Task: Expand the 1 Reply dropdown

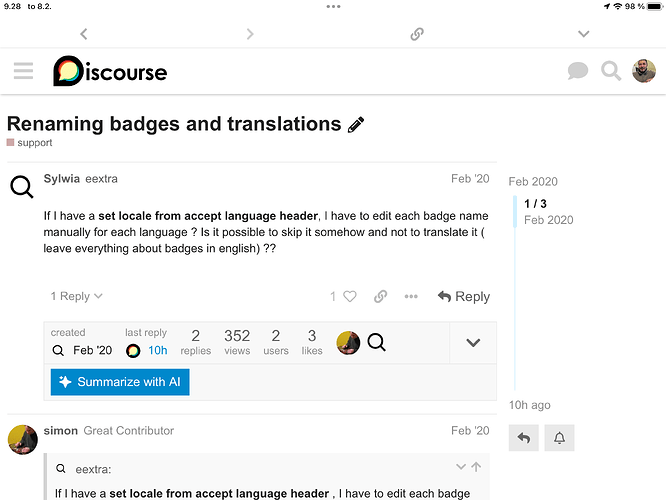Action: point(76,296)
